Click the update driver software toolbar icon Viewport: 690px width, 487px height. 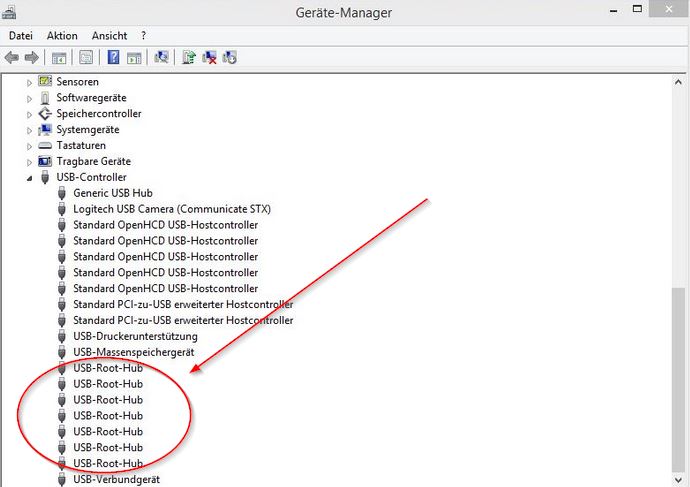pos(190,58)
